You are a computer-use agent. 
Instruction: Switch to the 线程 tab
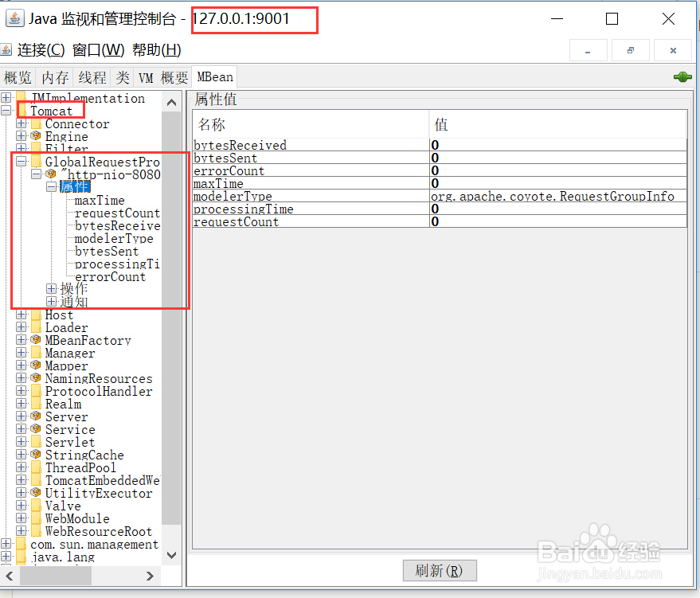(92, 77)
